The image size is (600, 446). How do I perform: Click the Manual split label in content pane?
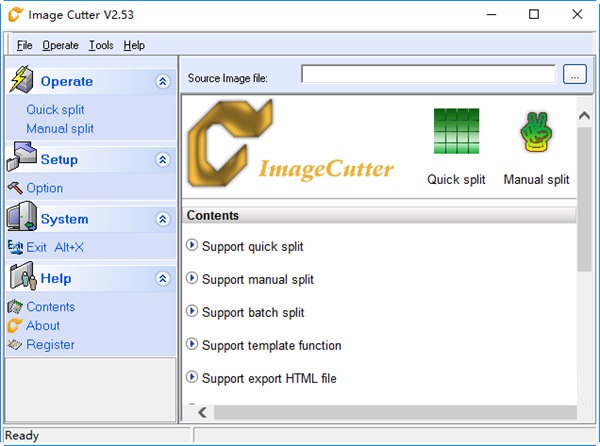click(536, 179)
